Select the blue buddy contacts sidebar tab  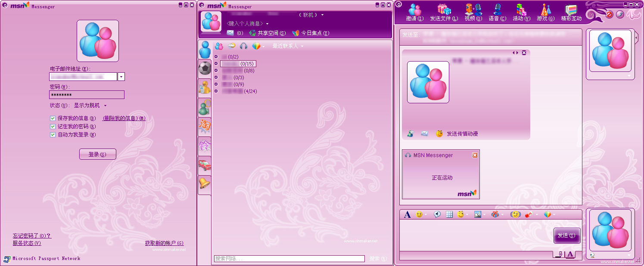click(205, 49)
